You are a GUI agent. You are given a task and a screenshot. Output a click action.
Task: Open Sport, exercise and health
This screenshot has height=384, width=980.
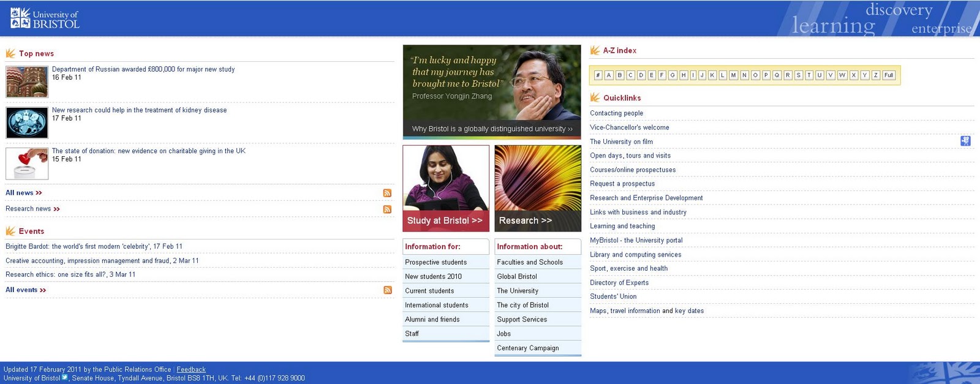[x=628, y=268]
